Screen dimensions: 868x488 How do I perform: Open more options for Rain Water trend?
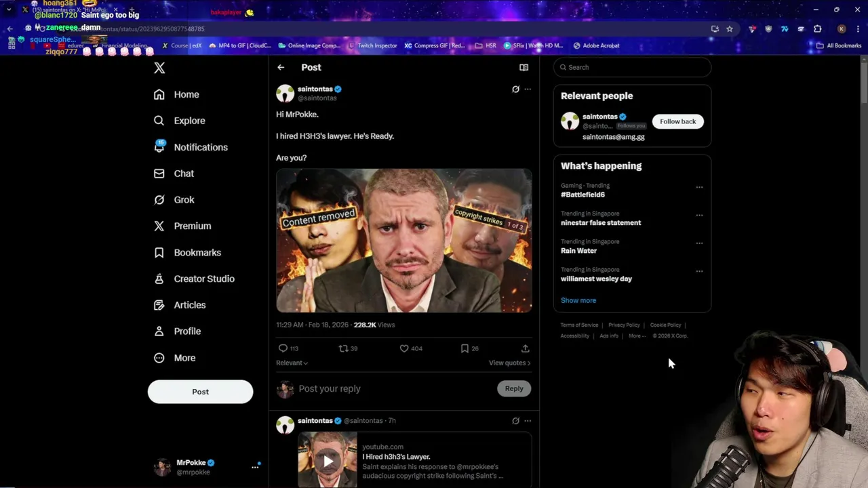coord(699,243)
